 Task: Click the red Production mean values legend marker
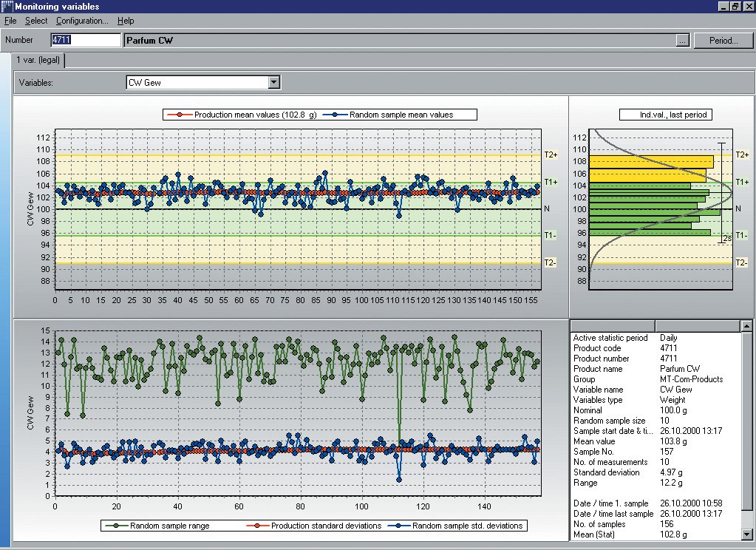click(179, 115)
